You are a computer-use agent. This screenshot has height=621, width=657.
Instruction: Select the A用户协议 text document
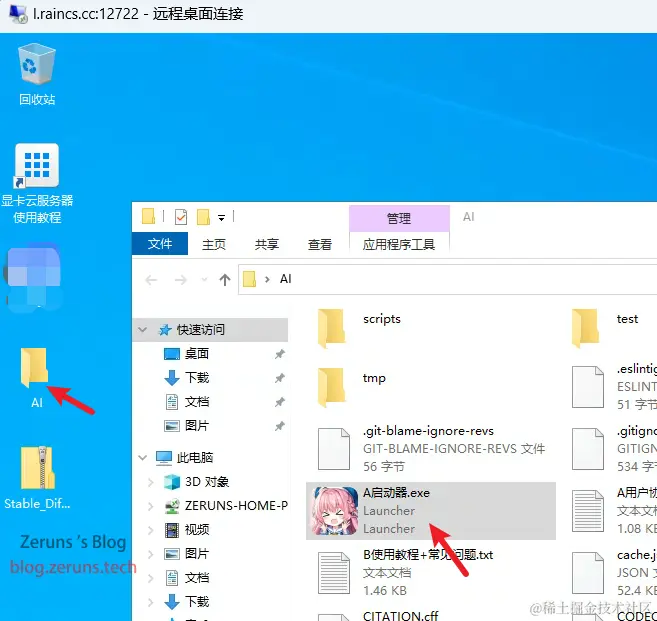(x=614, y=511)
